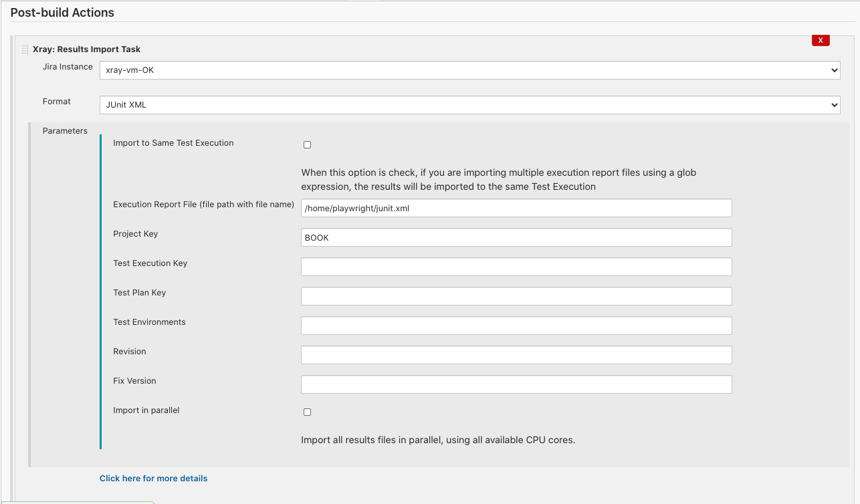Viewport: 860px width, 504px height.
Task: Click the 'Test Execution Key' label
Action: pyautogui.click(x=150, y=263)
